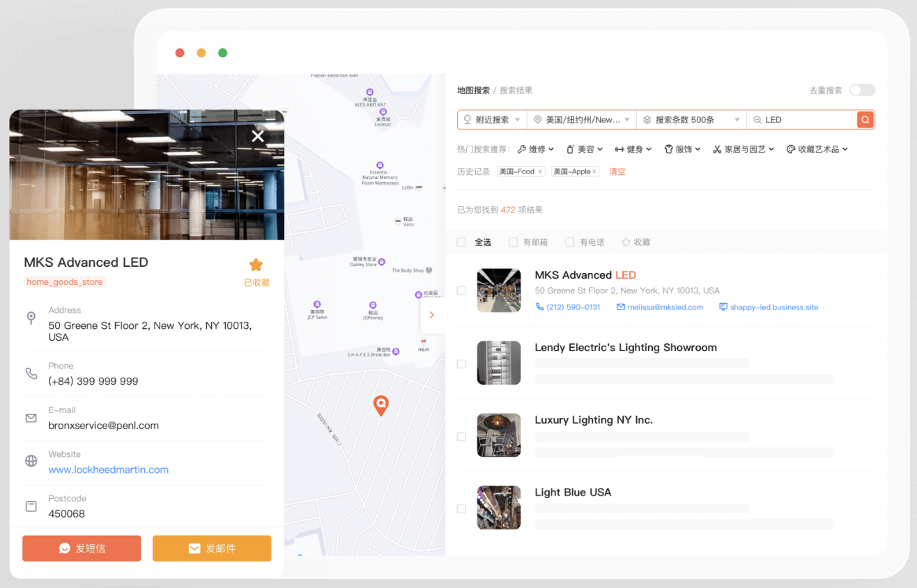This screenshot has height=588, width=917.
Task: Click phone link (212) 590-0131
Action: click(x=568, y=307)
